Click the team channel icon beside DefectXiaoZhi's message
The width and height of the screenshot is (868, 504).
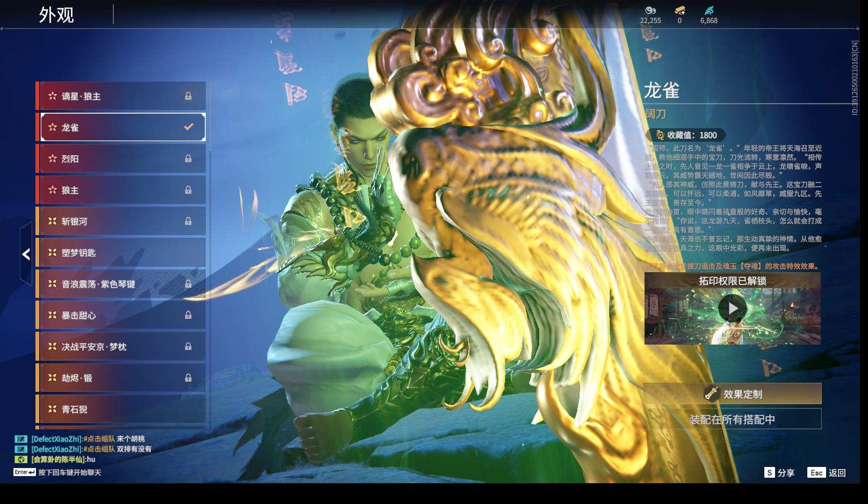click(x=20, y=439)
